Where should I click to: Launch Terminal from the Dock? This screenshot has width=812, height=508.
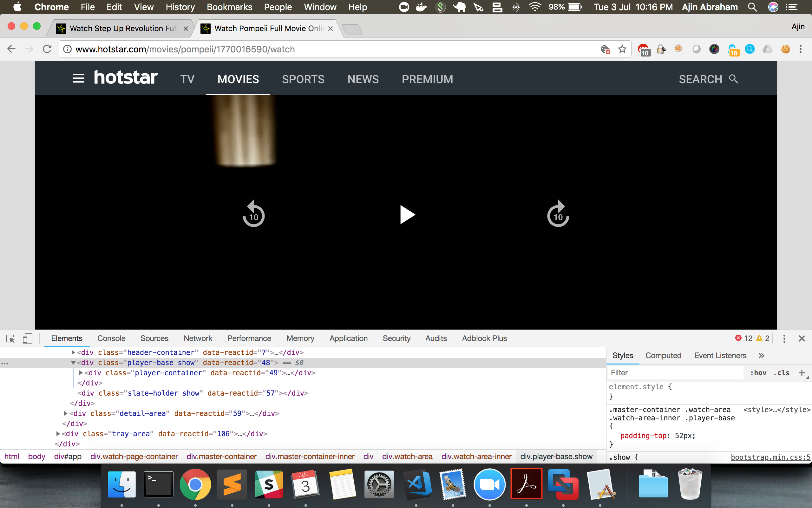(x=158, y=484)
